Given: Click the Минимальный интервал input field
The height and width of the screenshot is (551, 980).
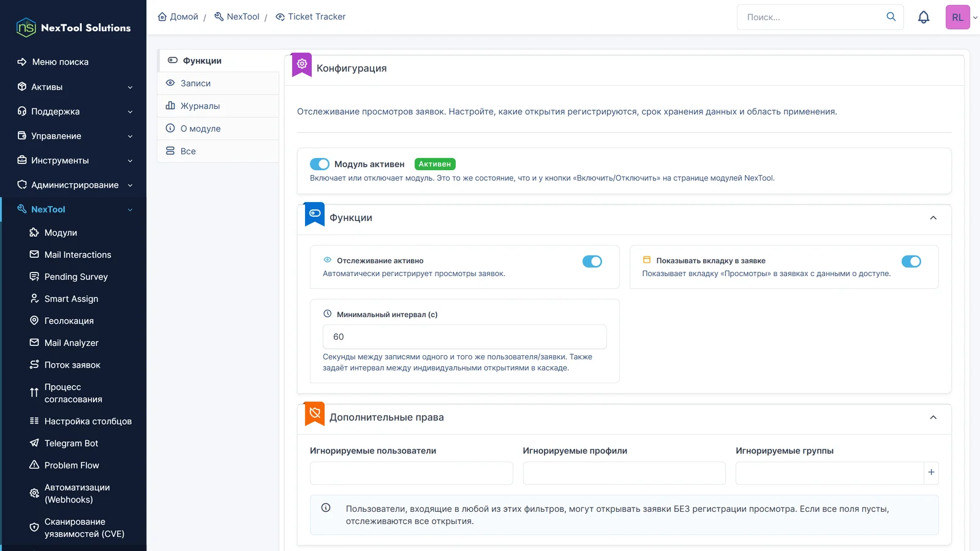Looking at the screenshot, I should (464, 337).
